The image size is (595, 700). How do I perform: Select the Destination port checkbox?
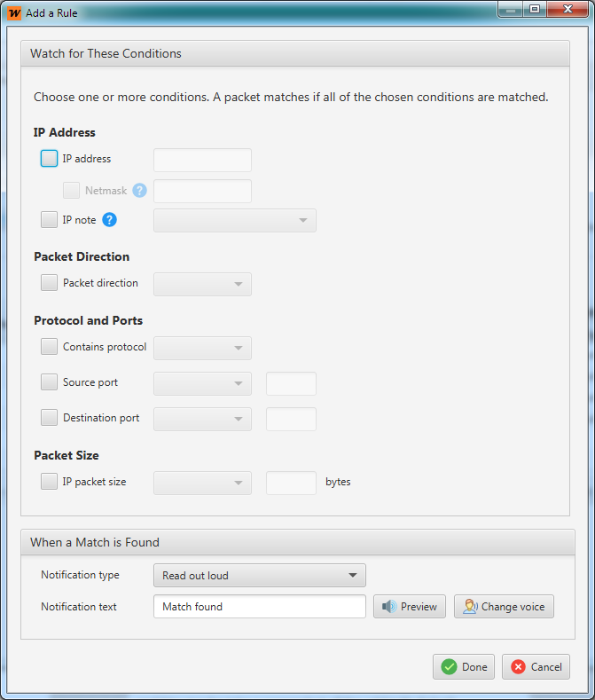point(49,417)
